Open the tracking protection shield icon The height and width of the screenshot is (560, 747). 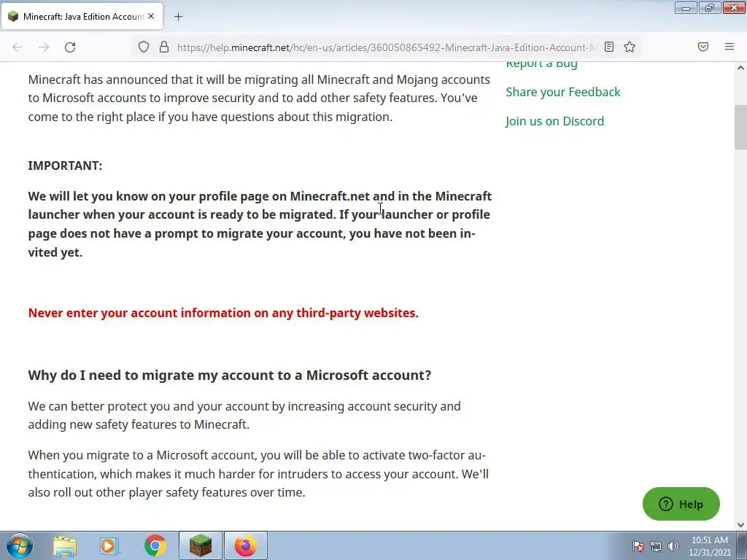(144, 47)
